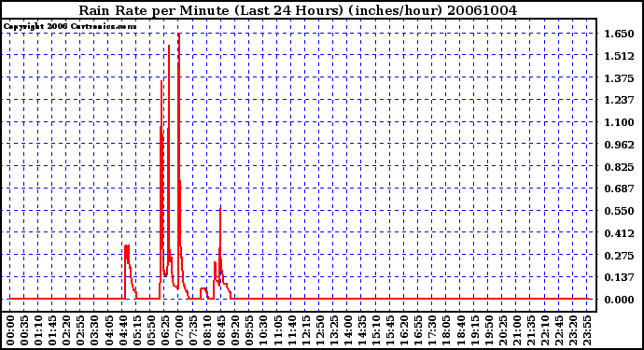Click the 11:05 time label
Screen dimensions: 644x350
pyautogui.click(x=277, y=330)
